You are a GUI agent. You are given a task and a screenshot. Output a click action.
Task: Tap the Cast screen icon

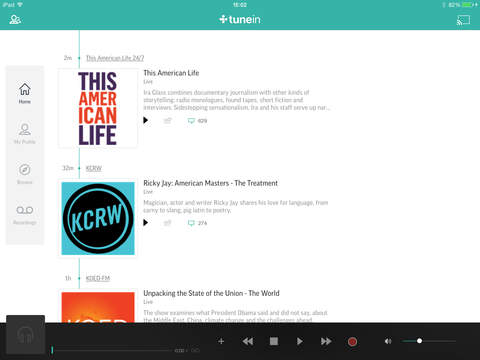(x=463, y=20)
